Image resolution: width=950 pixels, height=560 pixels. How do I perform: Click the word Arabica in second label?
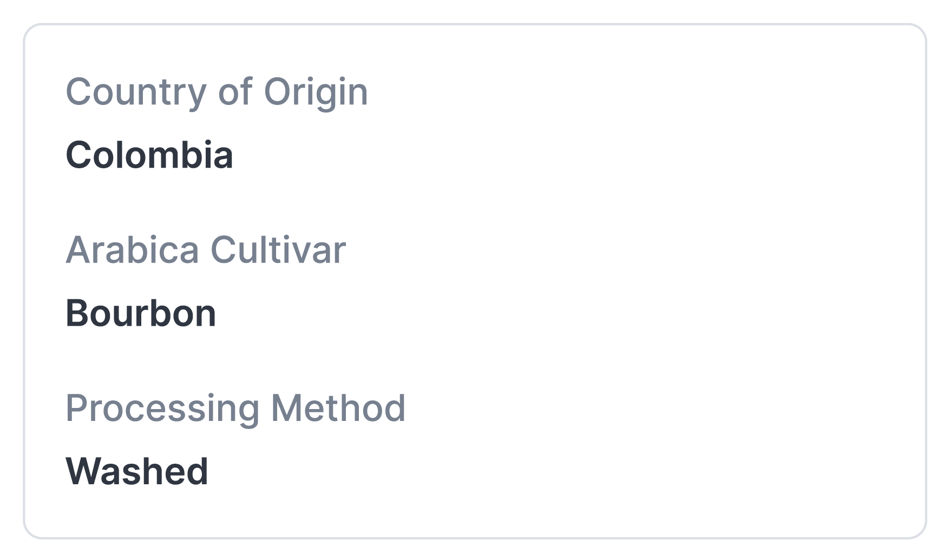pos(133,250)
